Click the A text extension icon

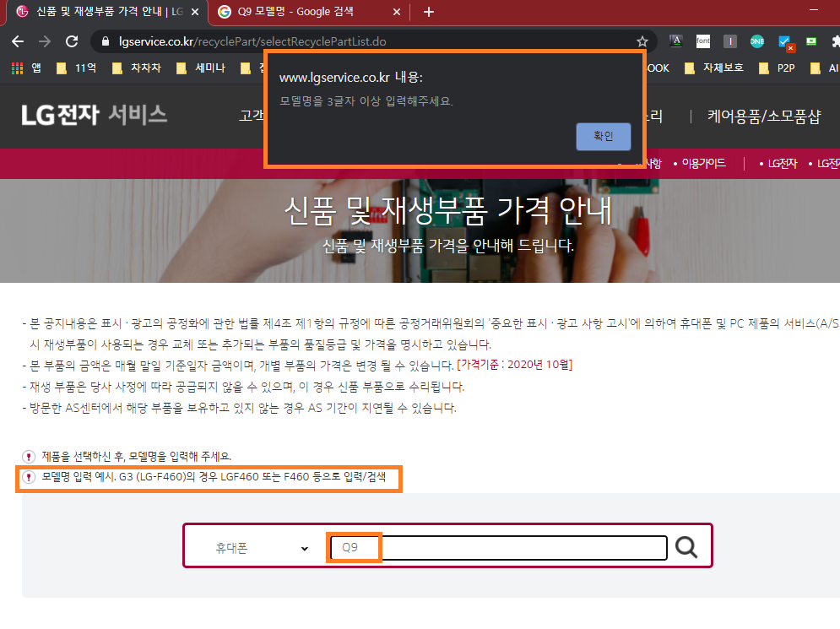(676, 41)
